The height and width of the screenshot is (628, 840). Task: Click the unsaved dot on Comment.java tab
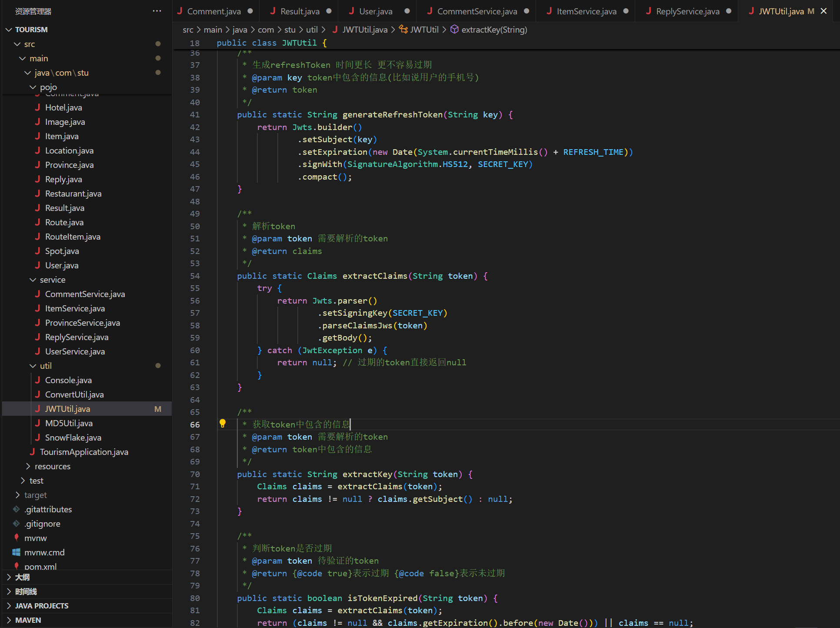(x=250, y=11)
